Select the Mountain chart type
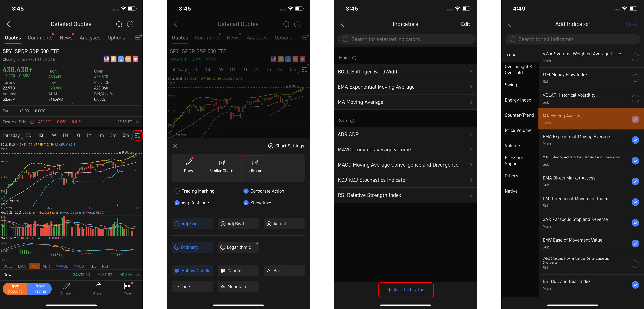Screen dimensions: 644x309 237,286
